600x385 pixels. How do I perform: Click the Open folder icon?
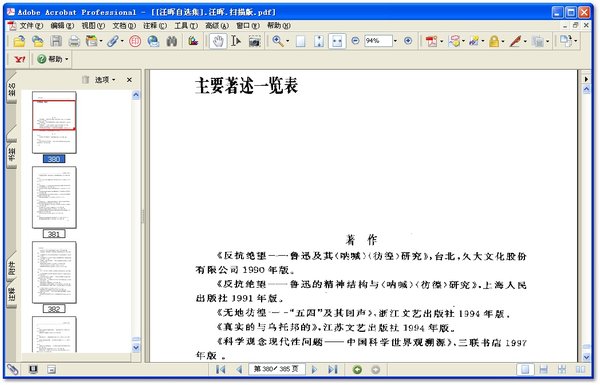(19, 41)
